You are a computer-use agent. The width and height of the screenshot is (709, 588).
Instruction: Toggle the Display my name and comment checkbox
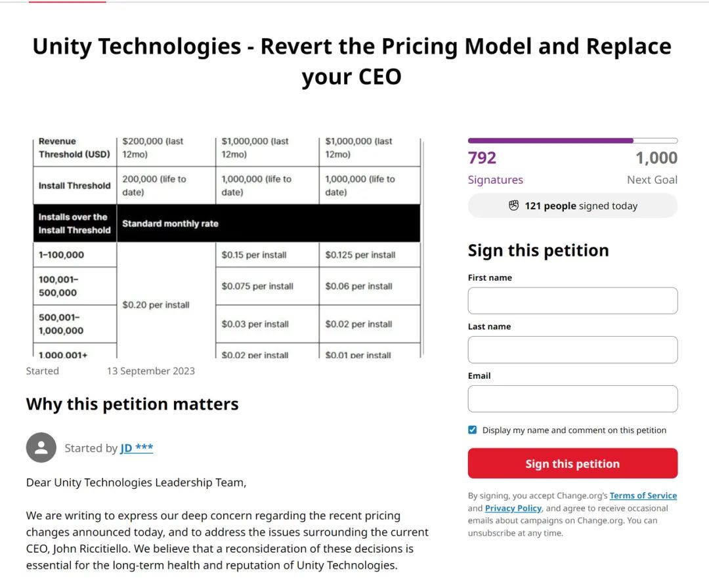[x=473, y=430]
